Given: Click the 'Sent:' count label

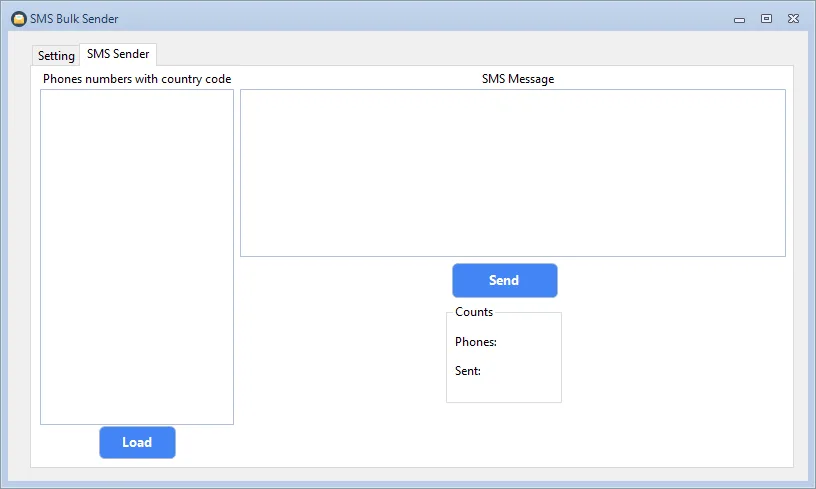Looking at the screenshot, I should 468,371.
